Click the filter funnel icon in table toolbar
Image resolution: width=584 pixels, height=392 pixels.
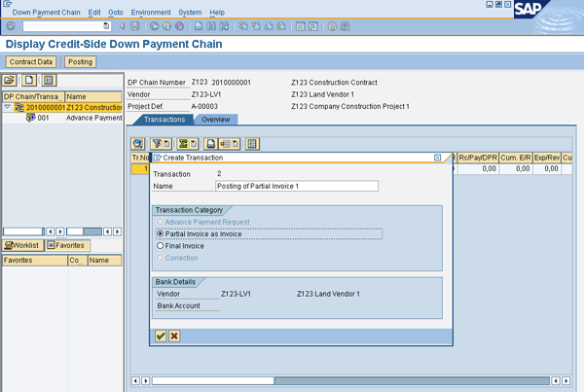click(157, 144)
